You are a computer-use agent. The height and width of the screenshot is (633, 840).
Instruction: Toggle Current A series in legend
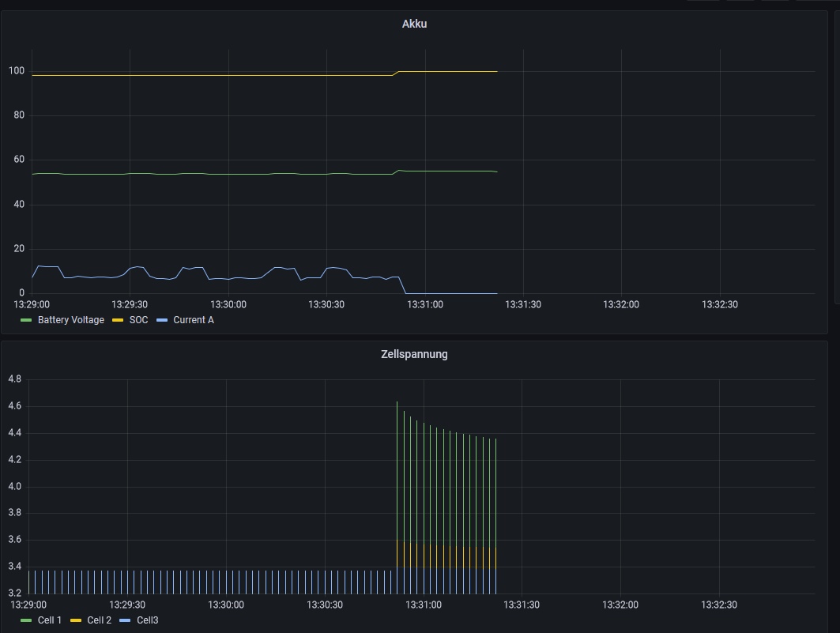coord(194,320)
